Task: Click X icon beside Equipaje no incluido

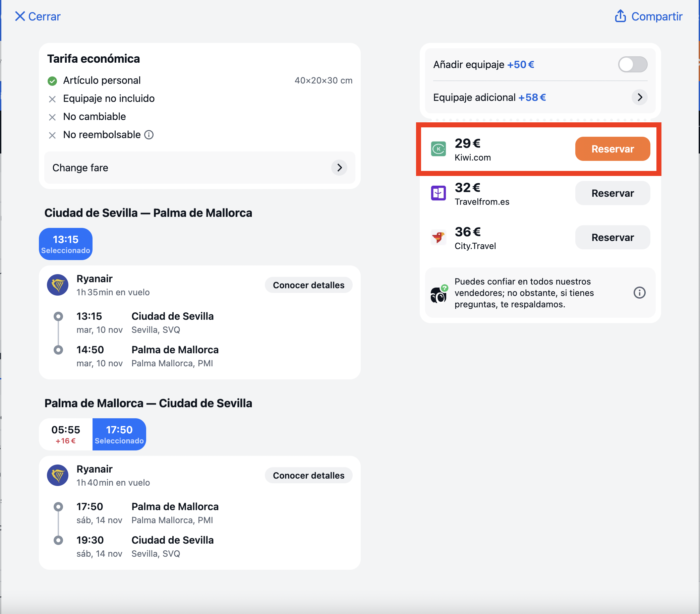Action: (x=52, y=99)
